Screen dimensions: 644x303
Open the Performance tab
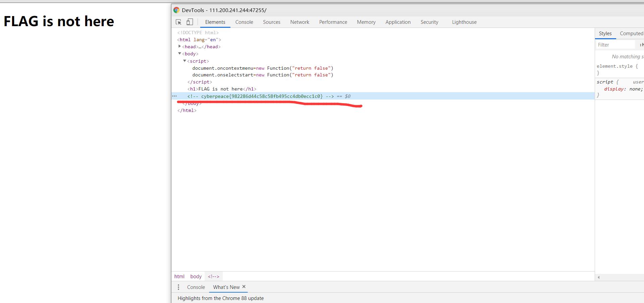(x=333, y=22)
